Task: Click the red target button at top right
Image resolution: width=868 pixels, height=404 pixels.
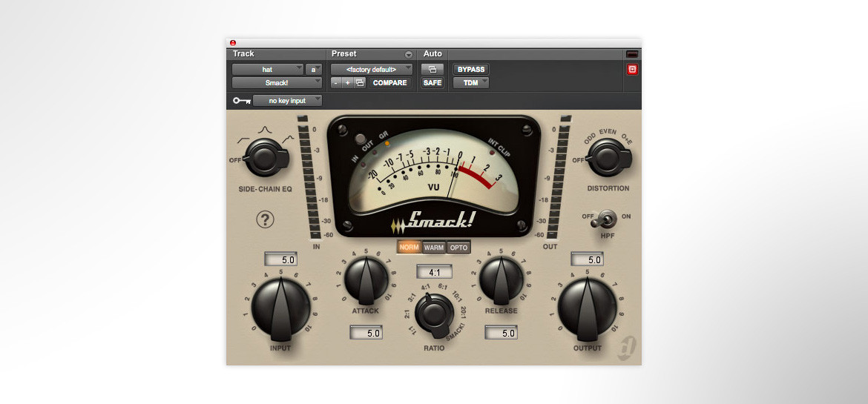Action: (x=632, y=69)
